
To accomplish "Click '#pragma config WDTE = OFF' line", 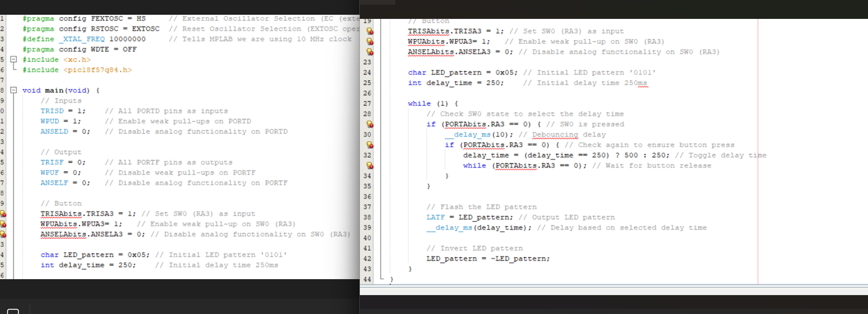I will [79, 50].
